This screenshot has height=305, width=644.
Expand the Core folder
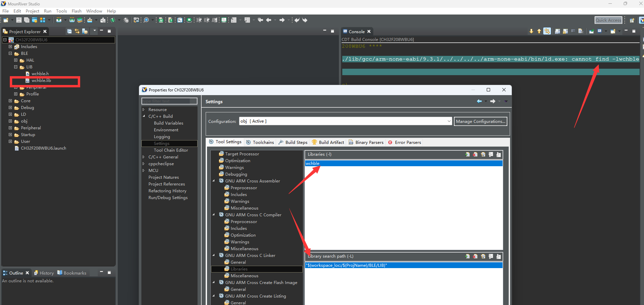pos(10,101)
